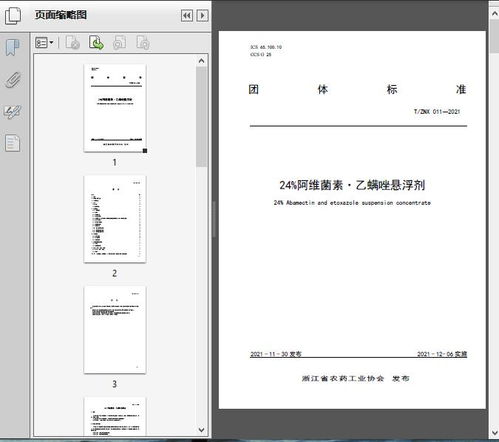Open the signatures panel
Screen dimensions: 499x442
[x=13, y=112]
